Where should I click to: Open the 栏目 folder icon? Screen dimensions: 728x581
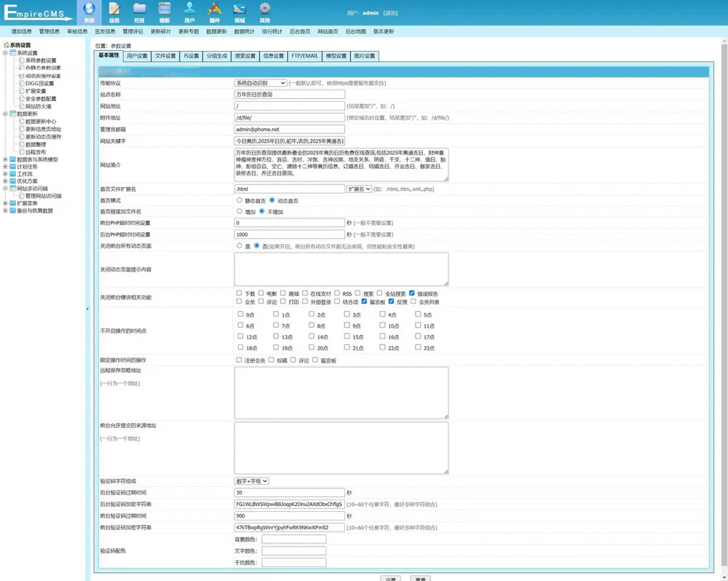pyautogui.click(x=139, y=10)
